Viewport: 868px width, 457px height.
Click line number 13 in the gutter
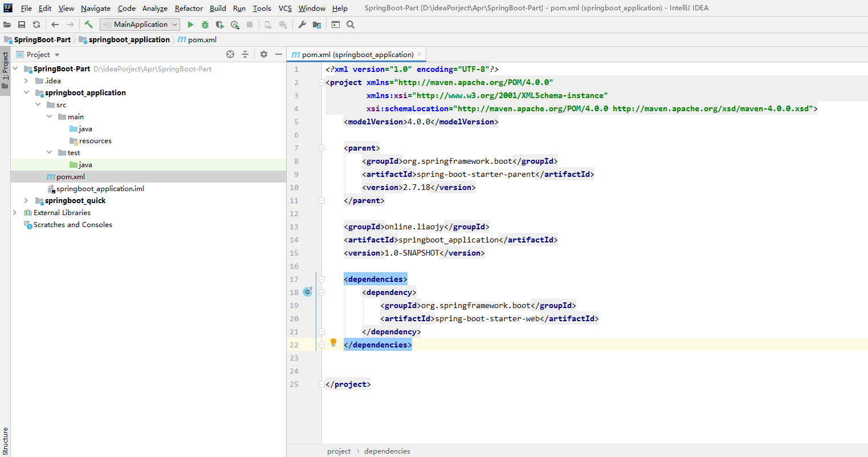[x=294, y=227]
